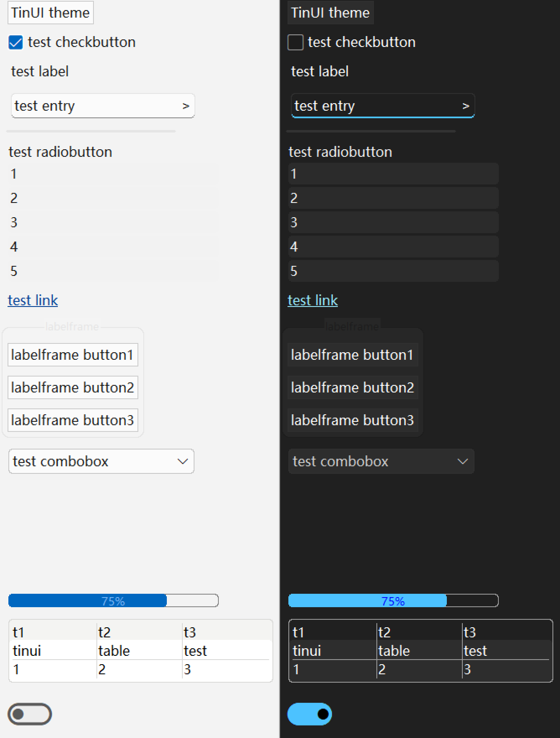The image size is (560, 738).
Task: Click chevron arrow of light test combobox
Action: pyautogui.click(x=182, y=462)
